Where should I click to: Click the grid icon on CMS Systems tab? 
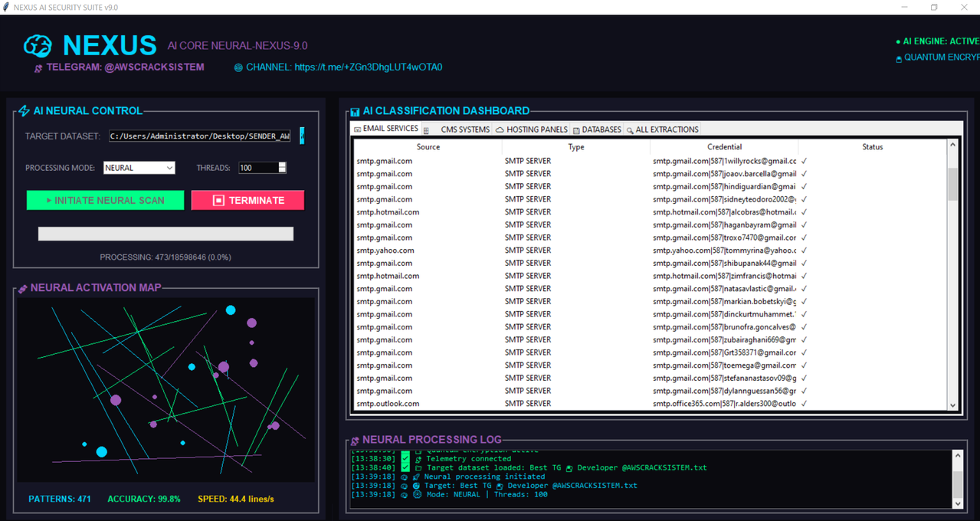[426, 130]
